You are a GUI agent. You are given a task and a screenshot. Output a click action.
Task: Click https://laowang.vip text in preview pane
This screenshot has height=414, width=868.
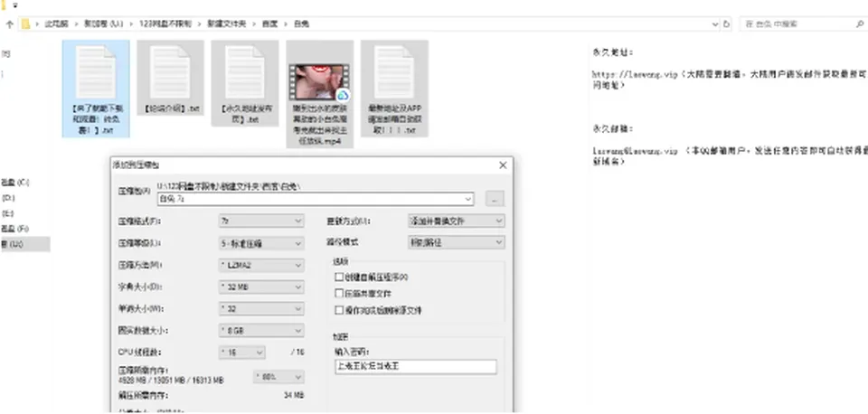click(636, 74)
